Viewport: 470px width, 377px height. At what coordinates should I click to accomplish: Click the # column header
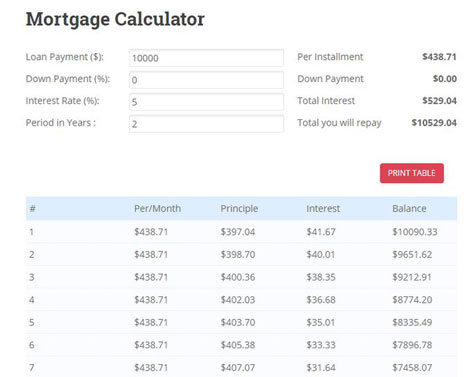click(32, 209)
